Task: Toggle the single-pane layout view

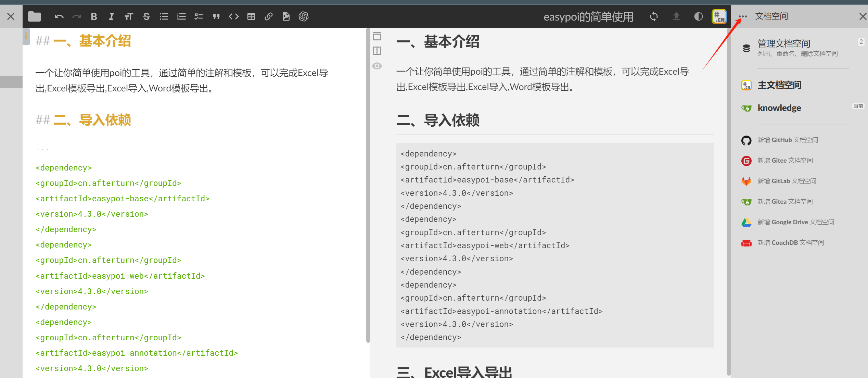Action: coord(377,36)
